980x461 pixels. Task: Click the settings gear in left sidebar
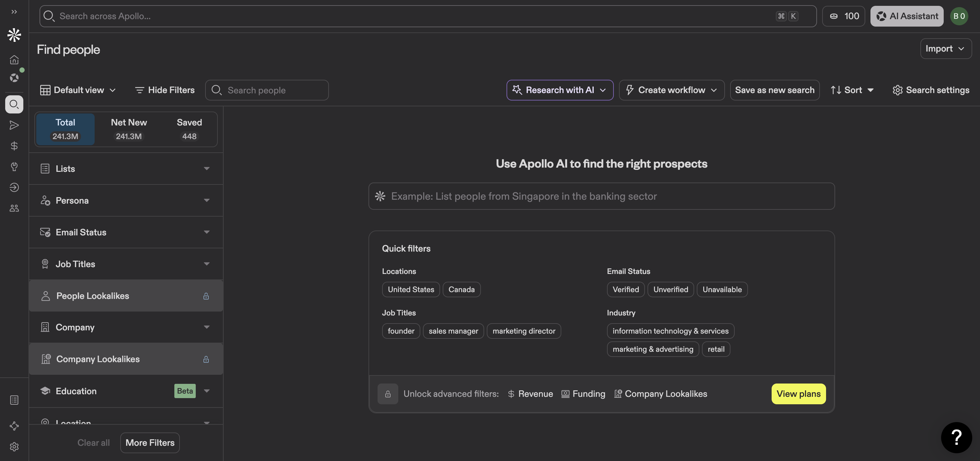coord(14,446)
